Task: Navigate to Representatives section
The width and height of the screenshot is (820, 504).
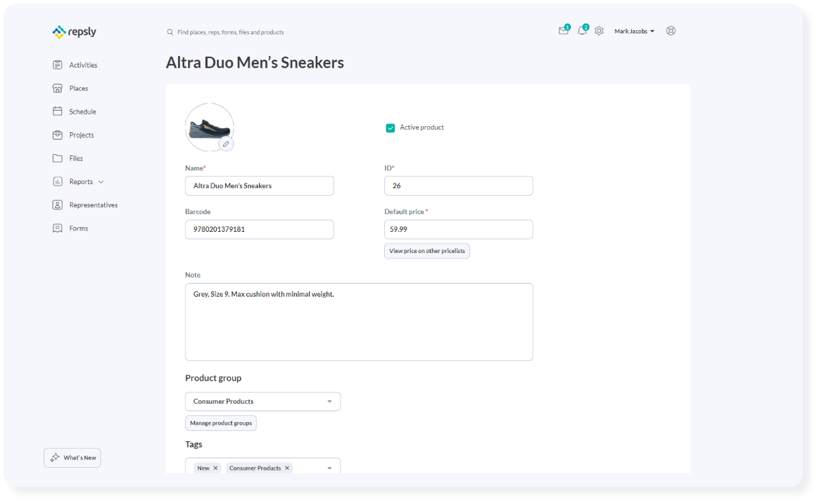Action: [x=93, y=205]
